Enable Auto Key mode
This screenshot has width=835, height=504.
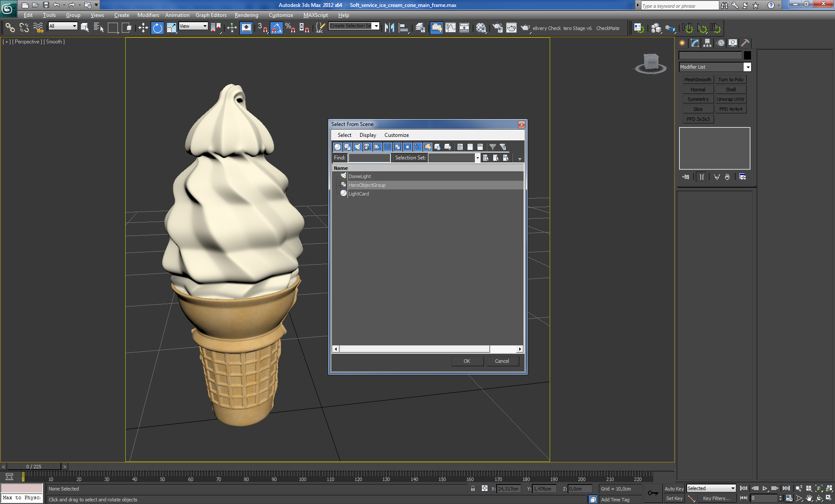pyautogui.click(x=675, y=488)
